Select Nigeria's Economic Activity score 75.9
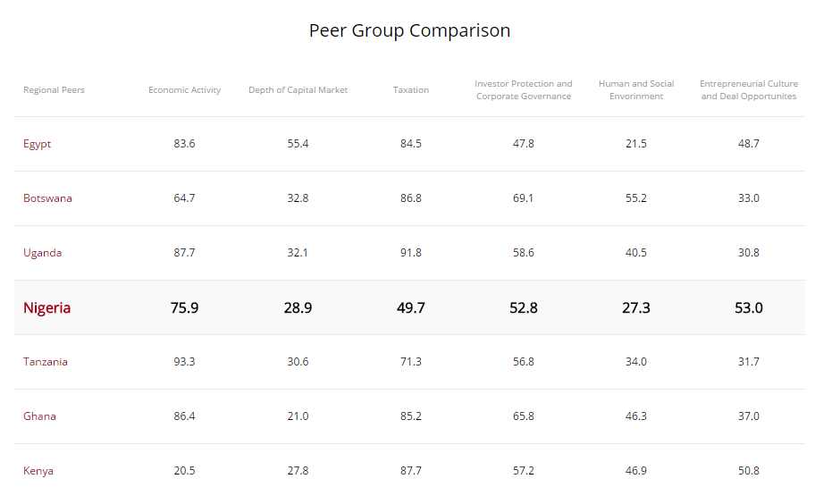This screenshot has width=815, height=504. (x=184, y=307)
